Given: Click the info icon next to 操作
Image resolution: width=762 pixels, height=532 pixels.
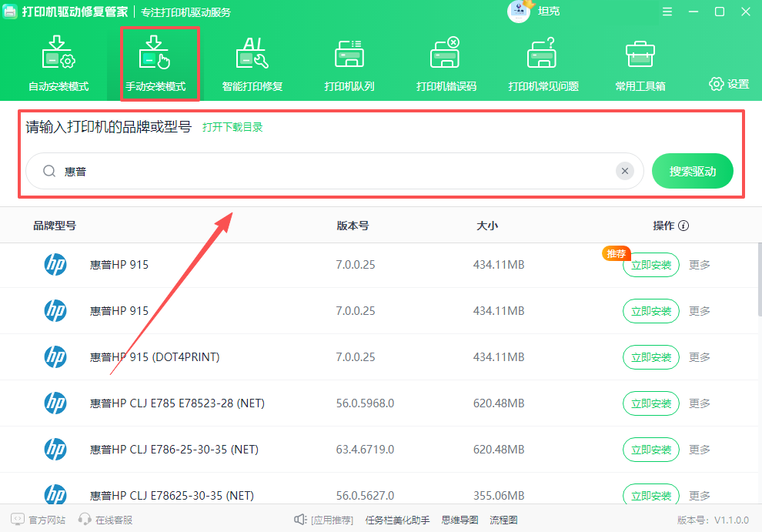Looking at the screenshot, I should click(x=683, y=226).
